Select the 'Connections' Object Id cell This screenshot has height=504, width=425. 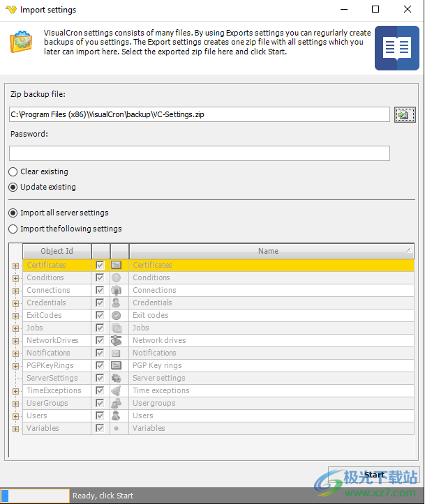tap(57, 290)
